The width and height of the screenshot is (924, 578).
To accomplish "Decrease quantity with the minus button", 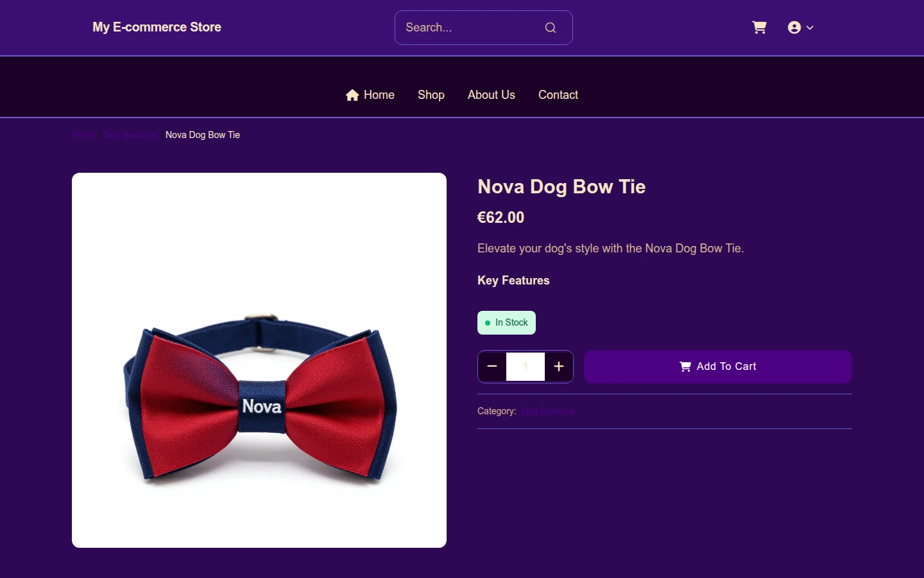I will point(492,367).
